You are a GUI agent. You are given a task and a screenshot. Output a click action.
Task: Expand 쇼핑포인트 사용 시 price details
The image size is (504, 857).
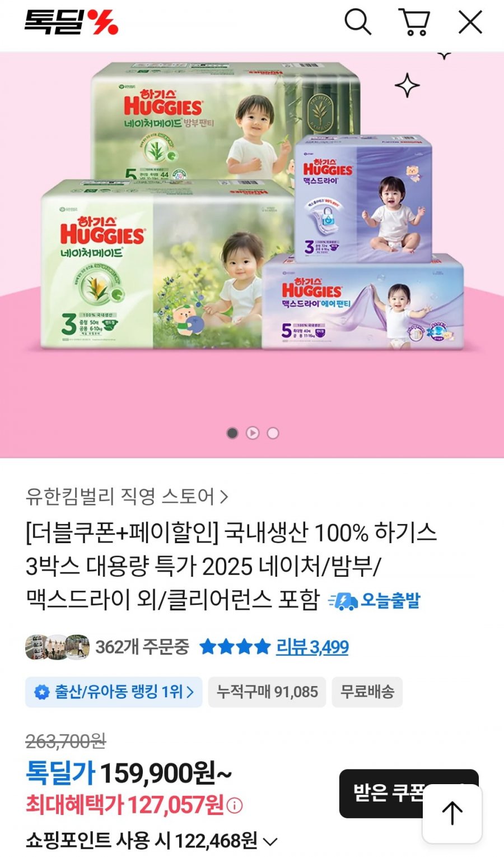[x=152, y=841]
